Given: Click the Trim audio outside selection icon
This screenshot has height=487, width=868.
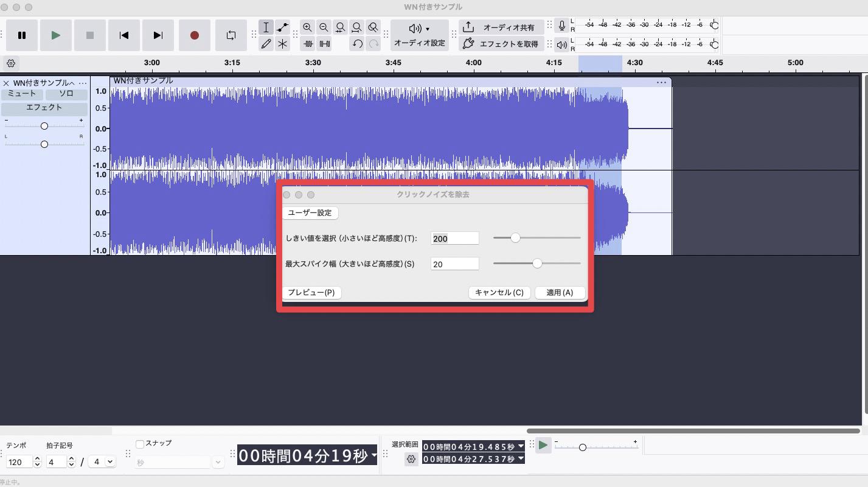Looking at the screenshot, I should (308, 44).
